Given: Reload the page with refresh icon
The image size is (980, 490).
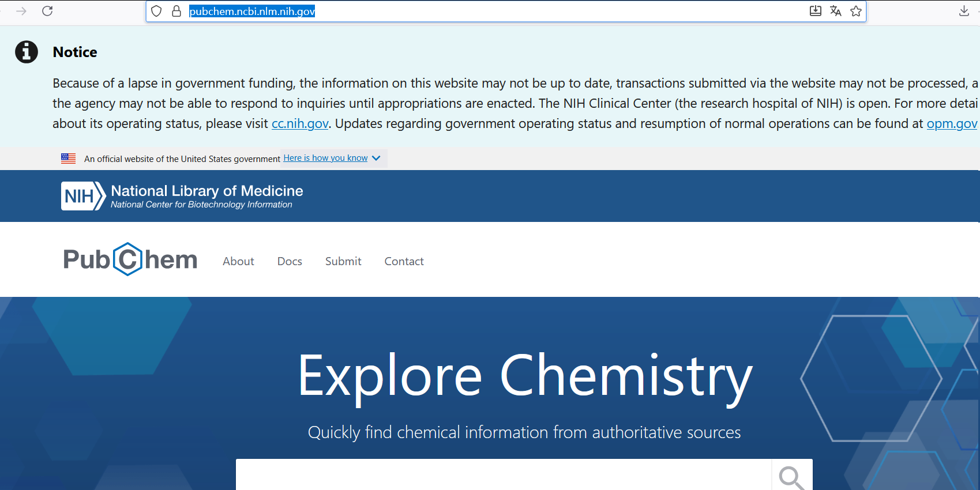Looking at the screenshot, I should [47, 11].
